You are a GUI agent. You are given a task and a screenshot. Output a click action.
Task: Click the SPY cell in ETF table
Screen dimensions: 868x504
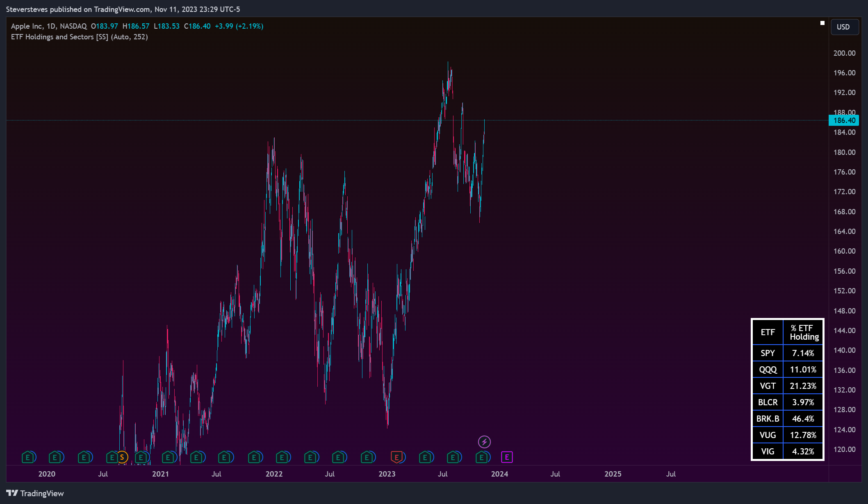click(x=768, y=353)
